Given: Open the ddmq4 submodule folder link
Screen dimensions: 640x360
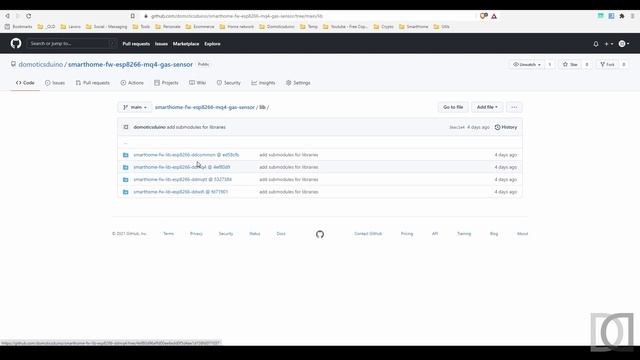Looking at the screenshot, I should click(182, 167).
